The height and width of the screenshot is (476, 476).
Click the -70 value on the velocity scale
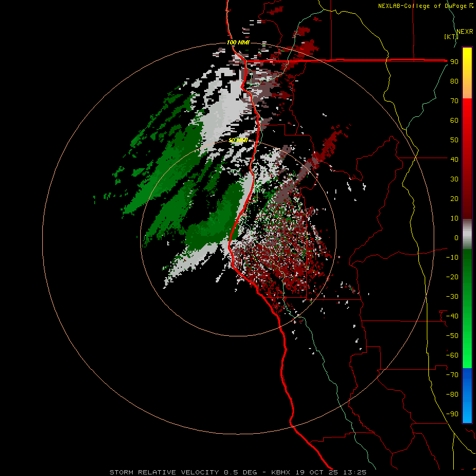(452, 375)
